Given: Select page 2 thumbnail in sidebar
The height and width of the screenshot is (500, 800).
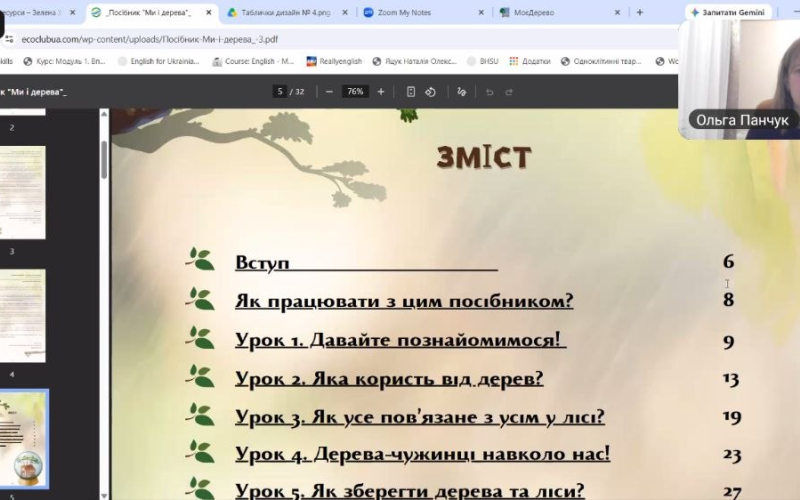Looking at the screenshot, I should 22,111.
